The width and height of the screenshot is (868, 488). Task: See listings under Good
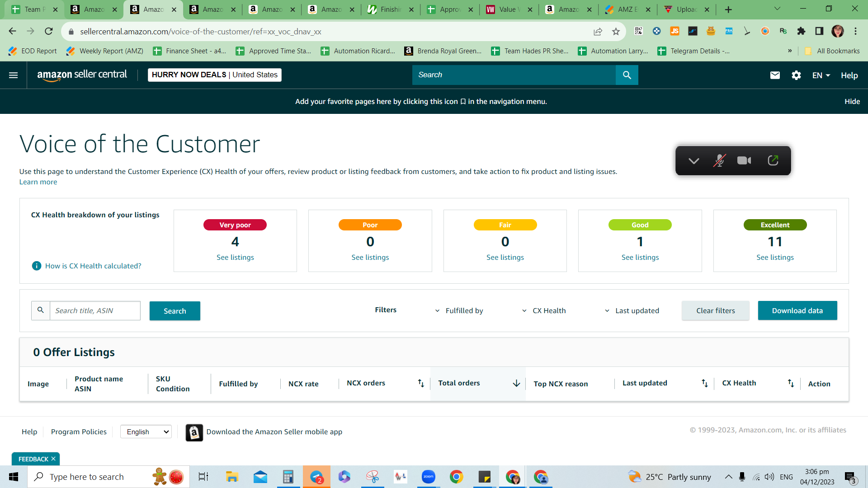click(x=640, y=258)
